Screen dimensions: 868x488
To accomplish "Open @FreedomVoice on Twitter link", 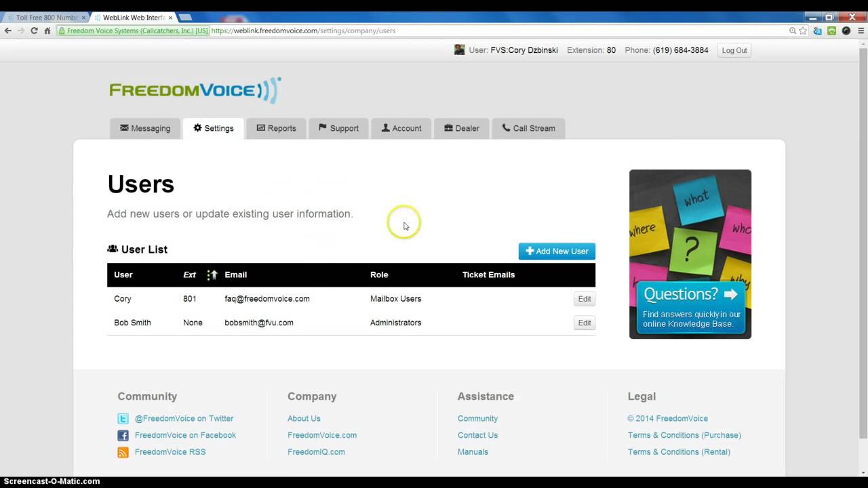I will pyautogui.click(x=184, y=419).
